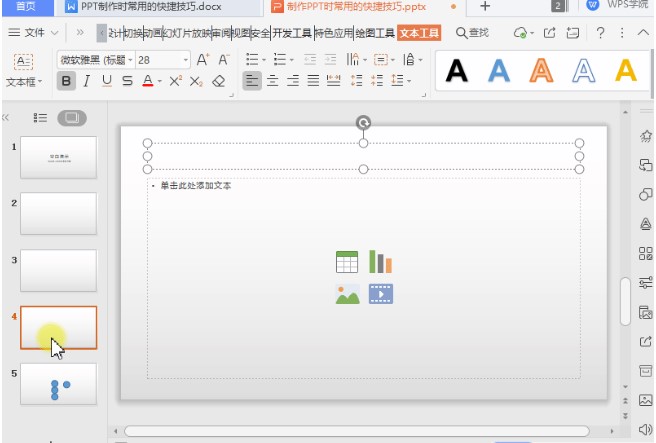The image size is (656, 443).
Task: Expand the numbered list dropdown
Action: [x=292, y=60]
